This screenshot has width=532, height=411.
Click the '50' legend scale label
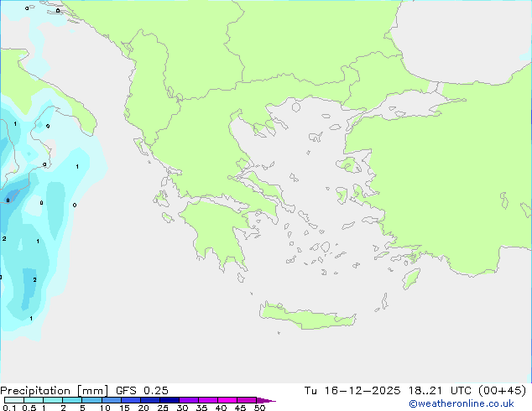(259, 408)
